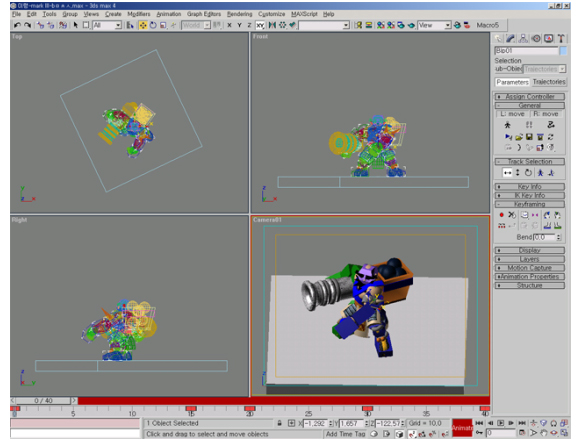Collapse the General rollout
This screenshot has height=447, width=577.
530,105
